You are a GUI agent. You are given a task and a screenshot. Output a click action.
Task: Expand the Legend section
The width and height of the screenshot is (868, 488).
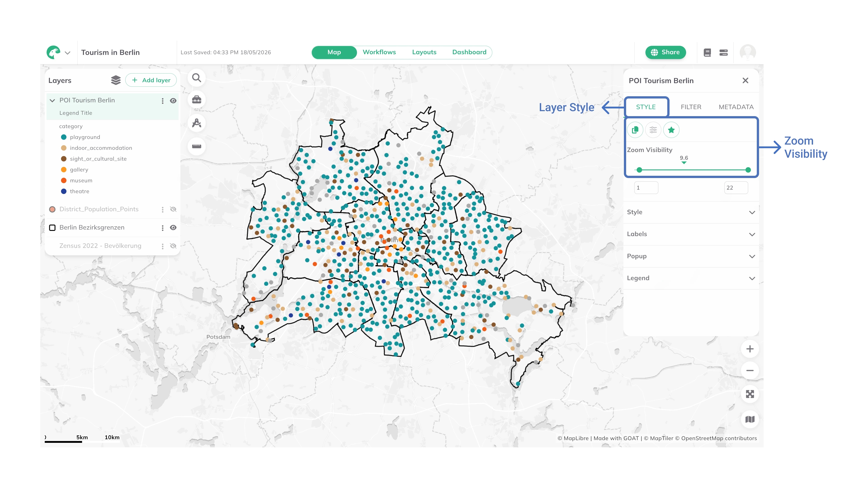pyautogui.click(x=691, y=278)
